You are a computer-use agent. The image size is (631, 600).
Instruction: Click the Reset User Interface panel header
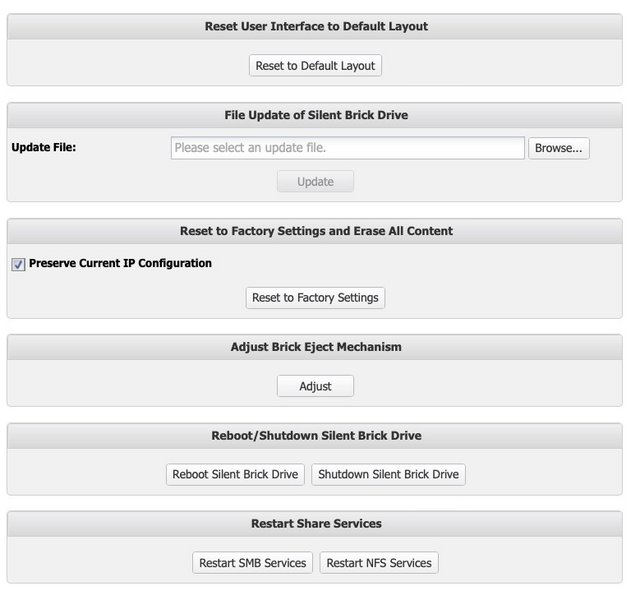click(315, 26)
